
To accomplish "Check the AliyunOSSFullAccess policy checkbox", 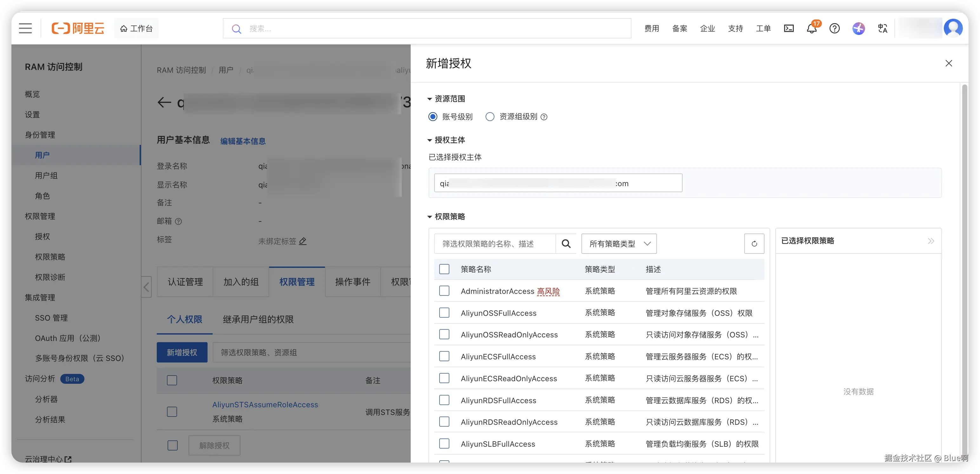I will click(444, 313).
